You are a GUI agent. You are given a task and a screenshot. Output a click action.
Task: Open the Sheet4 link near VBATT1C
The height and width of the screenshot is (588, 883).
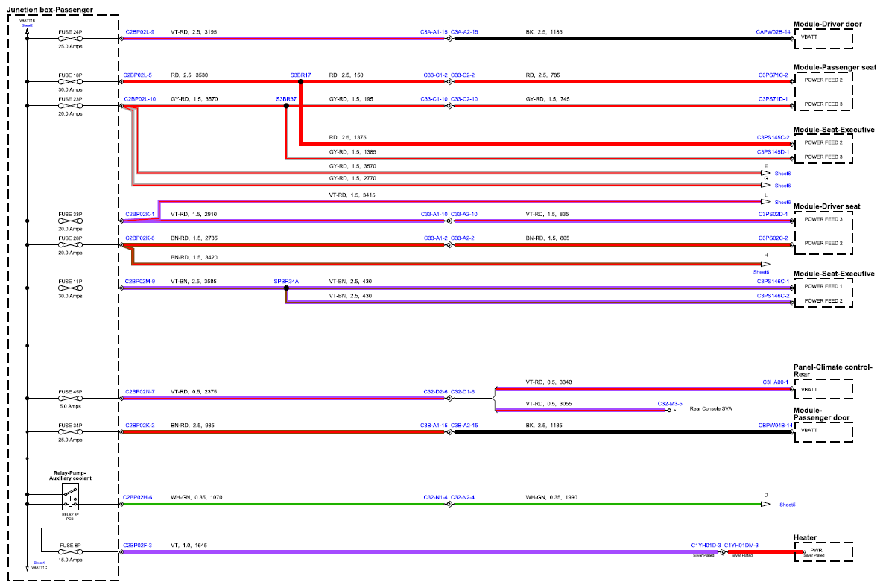click(x=39, y=563)
